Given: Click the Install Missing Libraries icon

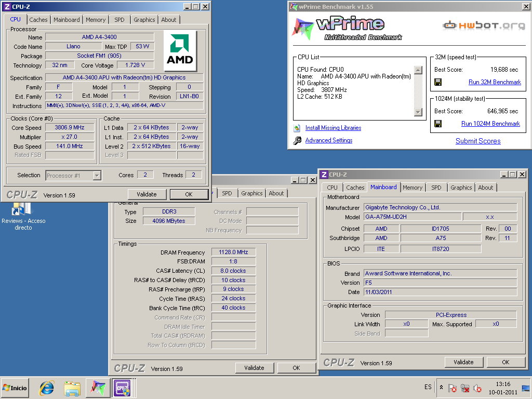Looking at the screenshot, I should pyautogui.click(x=297, y=128).
